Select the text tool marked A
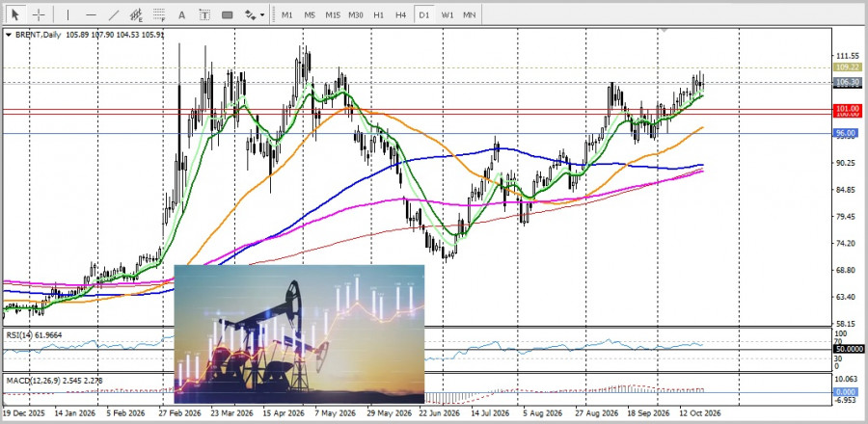868x424 pixels. point(181,15)
